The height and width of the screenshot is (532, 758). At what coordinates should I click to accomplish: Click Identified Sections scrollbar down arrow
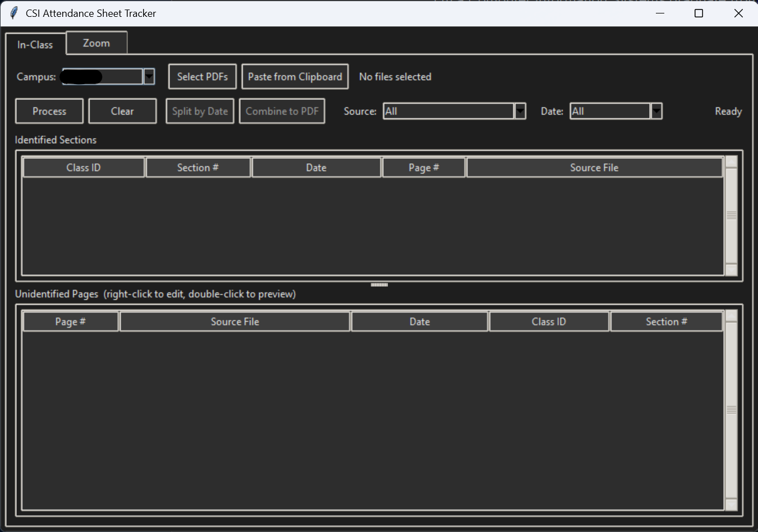pos(731,269)
